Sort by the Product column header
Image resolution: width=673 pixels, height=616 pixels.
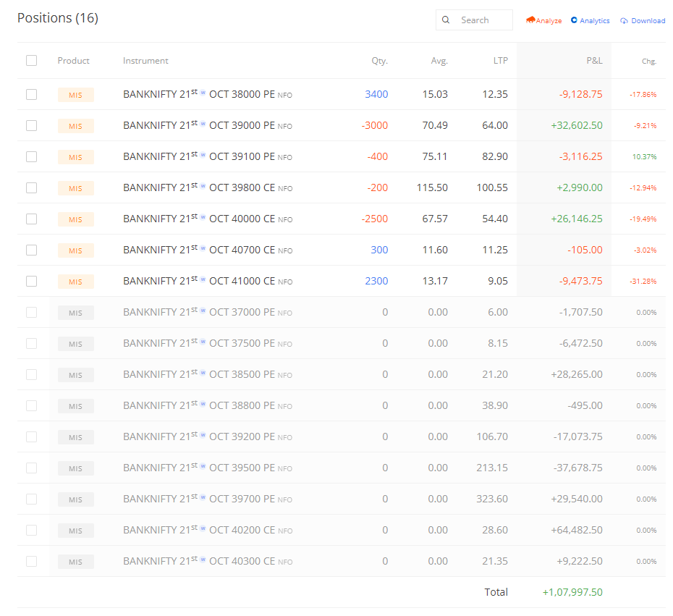point(73,61)
